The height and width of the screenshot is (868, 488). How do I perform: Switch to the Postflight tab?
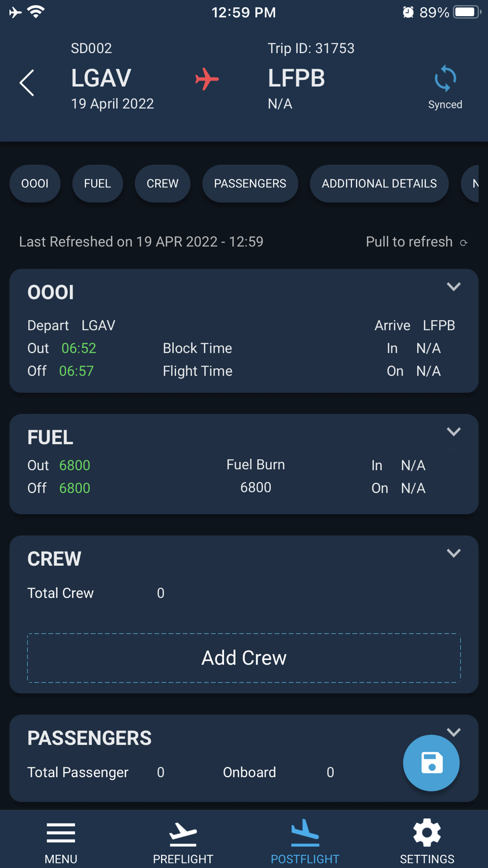coord(305,842)
